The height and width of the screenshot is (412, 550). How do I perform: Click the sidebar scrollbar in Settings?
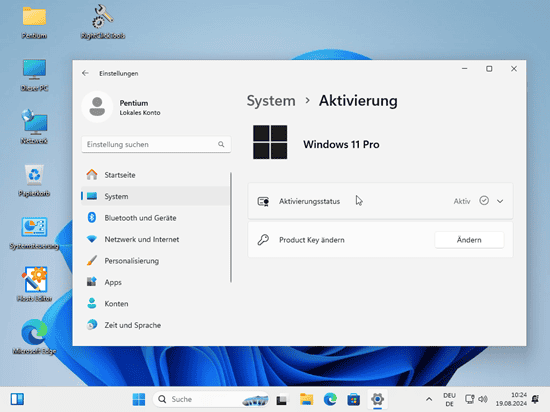[231, 227]
